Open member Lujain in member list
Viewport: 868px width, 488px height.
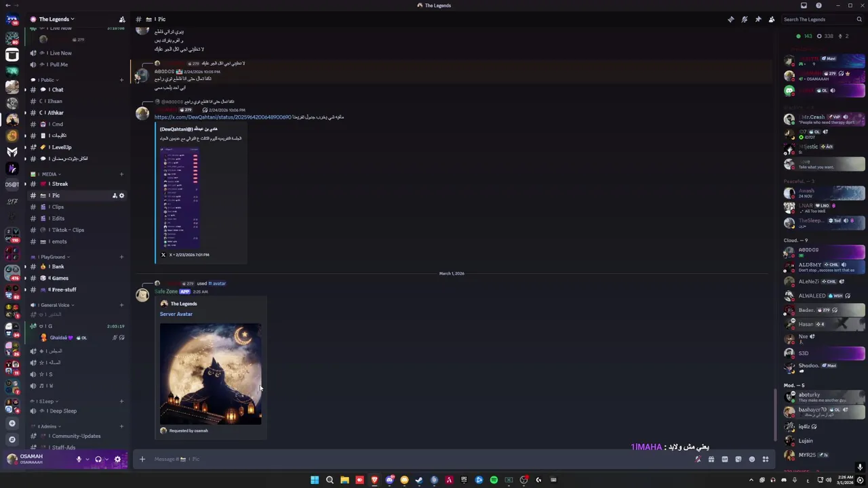click(824, 441)
